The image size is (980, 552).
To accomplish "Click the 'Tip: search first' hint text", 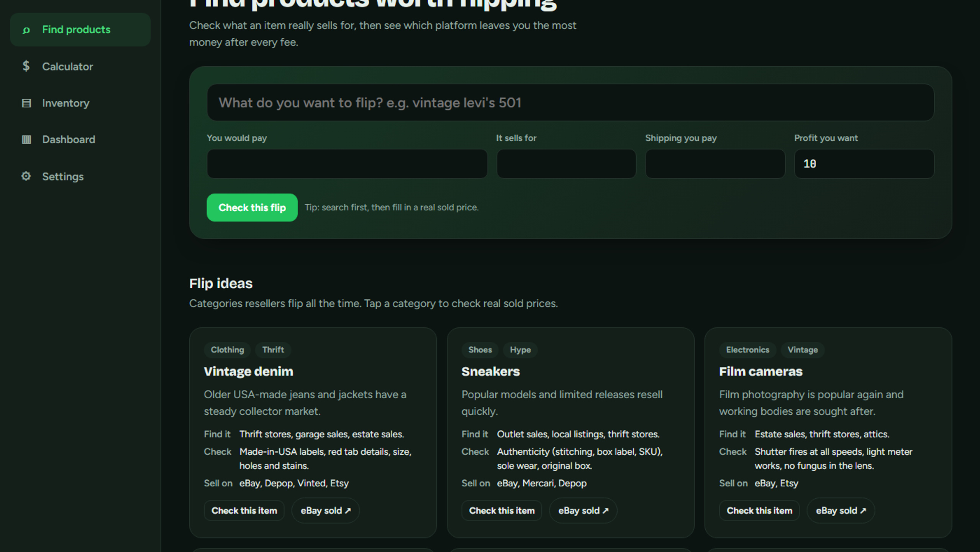I will click(x=392, y=207).
